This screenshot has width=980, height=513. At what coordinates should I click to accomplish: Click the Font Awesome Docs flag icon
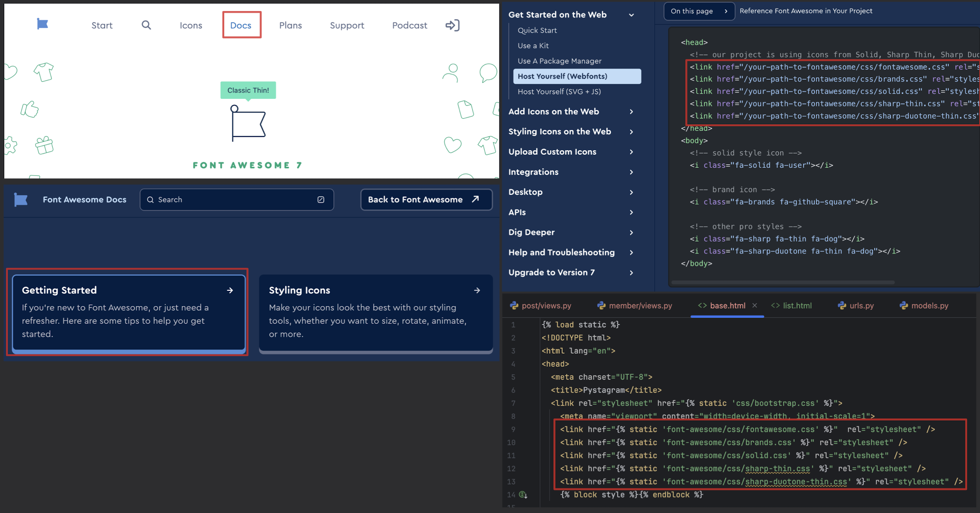pyautogui.click(x=21, y=200)
